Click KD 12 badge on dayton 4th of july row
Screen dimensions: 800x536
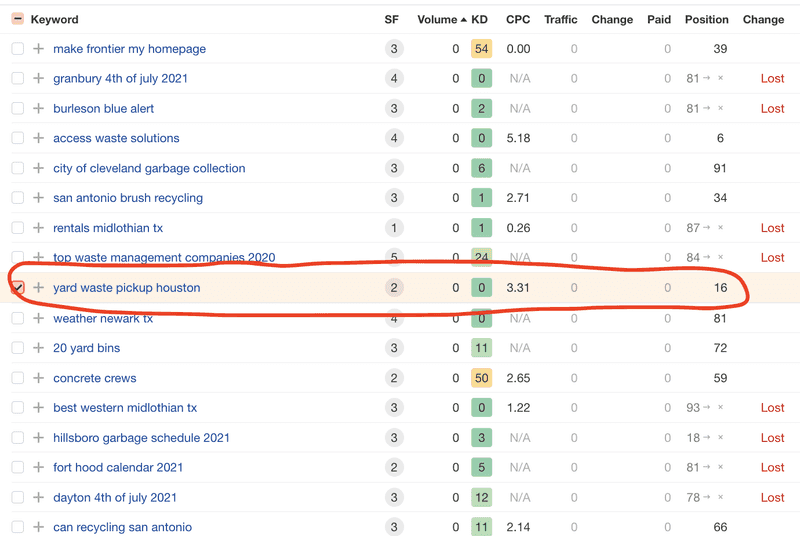481,497
